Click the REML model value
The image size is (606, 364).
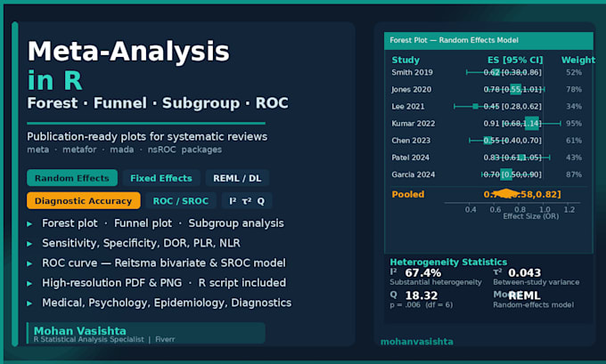[524, 295]
